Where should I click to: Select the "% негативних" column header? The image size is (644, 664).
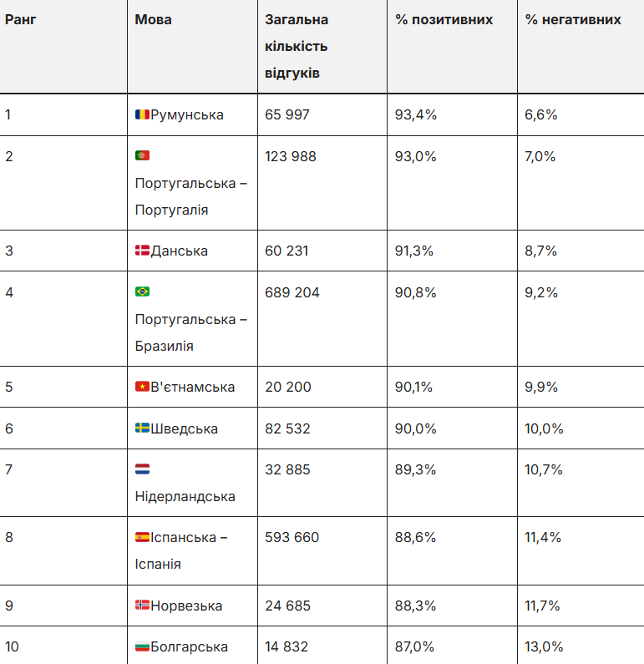point(573,19)
